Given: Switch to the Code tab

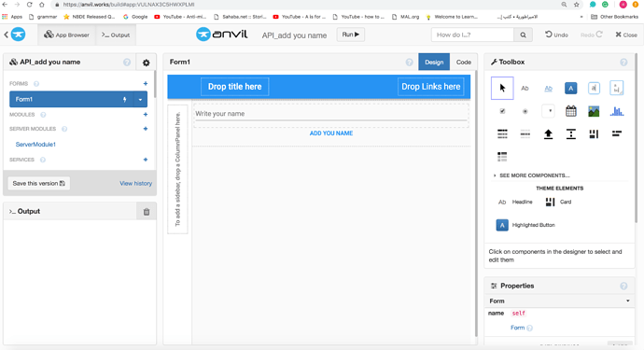Looking at the screenshot, I should coord(463,62).
